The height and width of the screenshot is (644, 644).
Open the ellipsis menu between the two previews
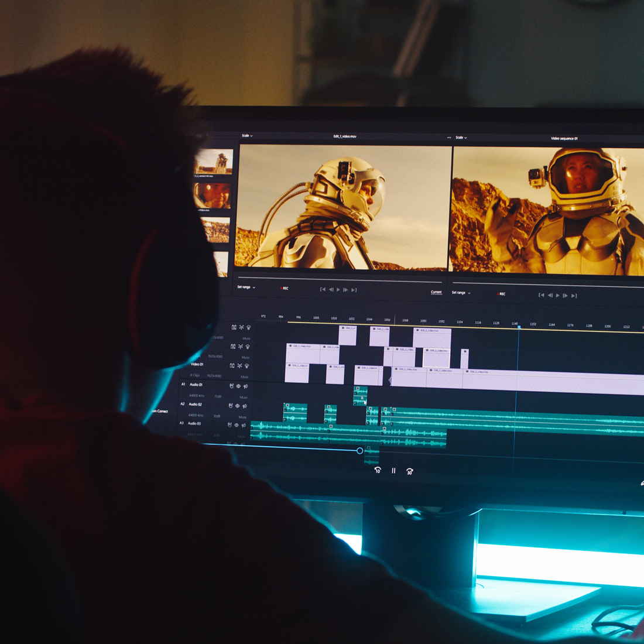(448, 137)
